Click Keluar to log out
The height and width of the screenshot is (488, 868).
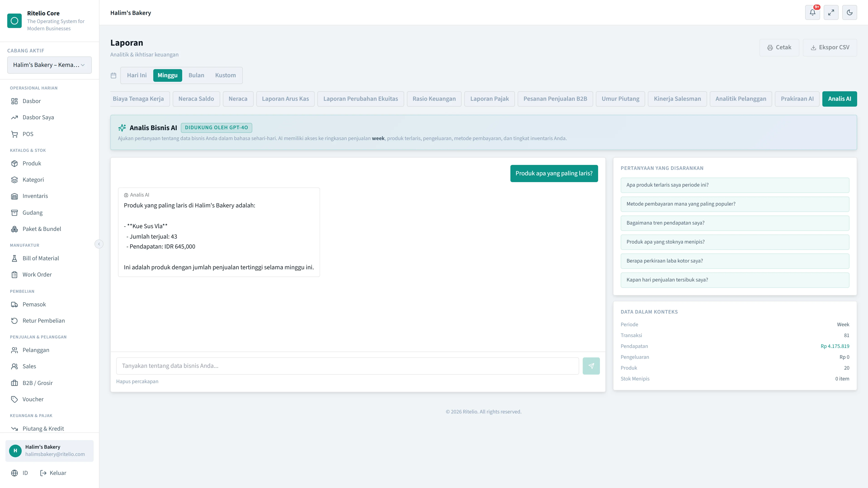pos(53,473)
